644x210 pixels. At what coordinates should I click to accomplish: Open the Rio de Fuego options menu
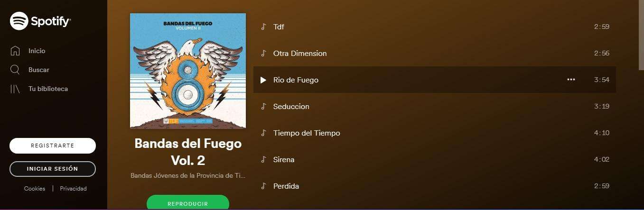(571, 80)
